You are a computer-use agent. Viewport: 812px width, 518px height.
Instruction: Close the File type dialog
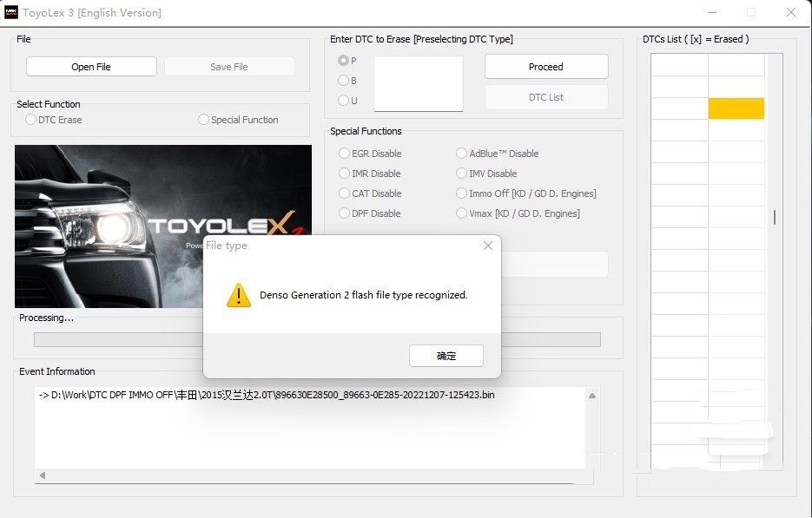click(488, 246)
